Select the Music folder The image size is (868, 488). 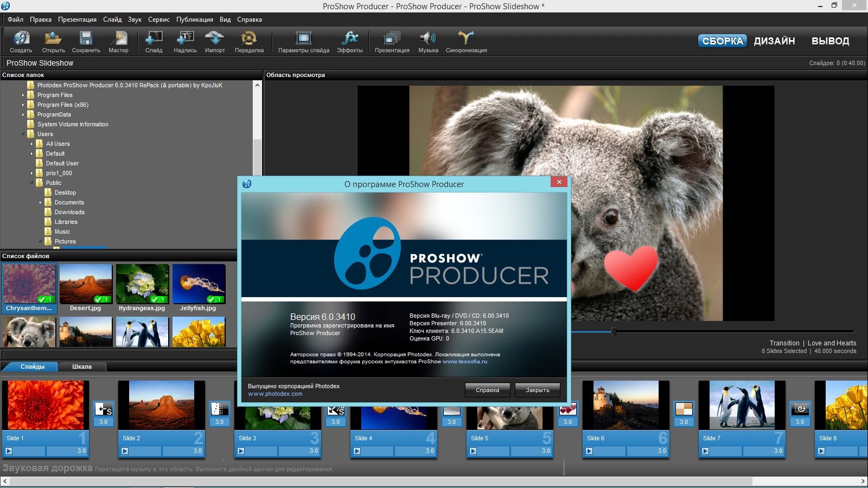click(x=62, y=232)
